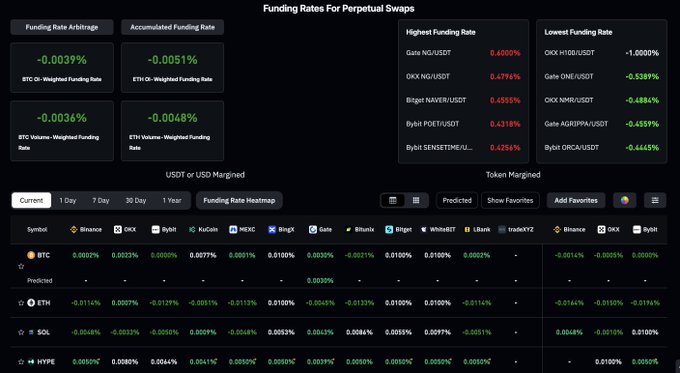Click the Gate exchange logo
This screenshot has width=680, height=373.
[313, 229]
